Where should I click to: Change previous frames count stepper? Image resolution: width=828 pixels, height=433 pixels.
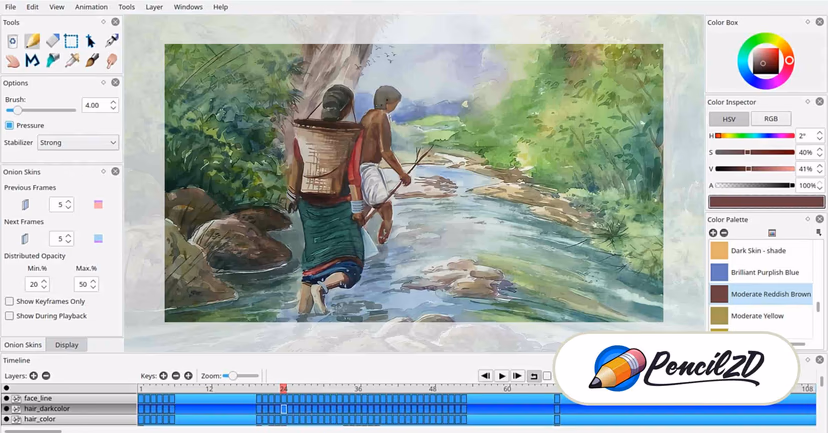coord(68,204)
